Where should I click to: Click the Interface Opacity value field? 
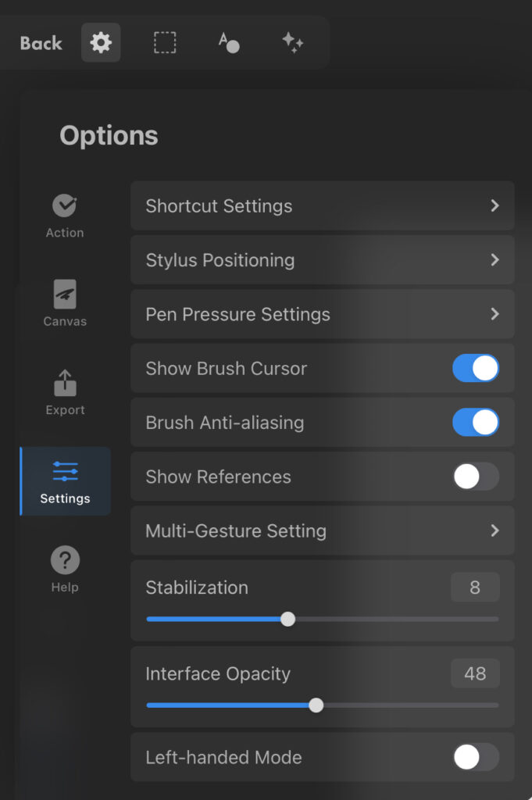click(x=475, y=673)
